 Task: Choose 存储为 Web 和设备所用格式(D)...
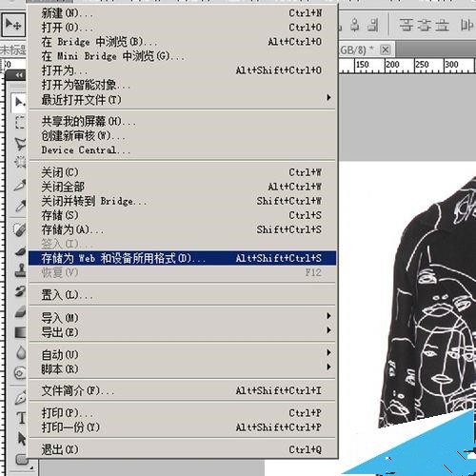point(182,258)
